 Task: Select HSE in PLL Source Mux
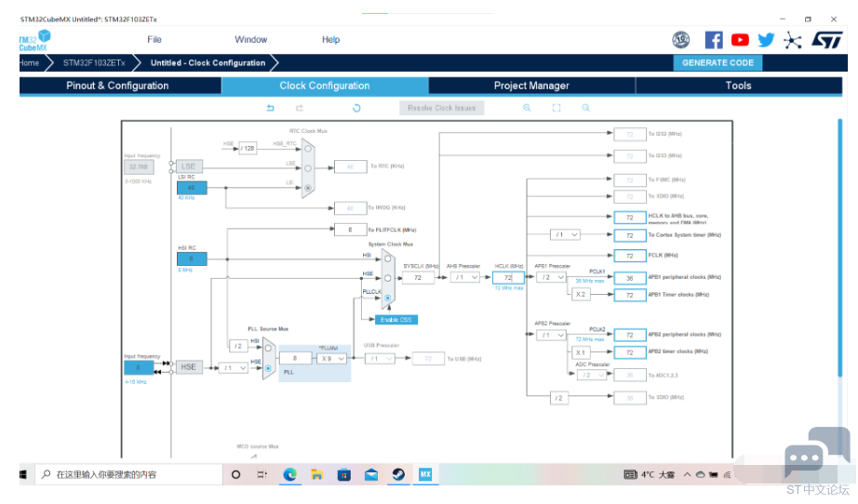tap(268, 368)
